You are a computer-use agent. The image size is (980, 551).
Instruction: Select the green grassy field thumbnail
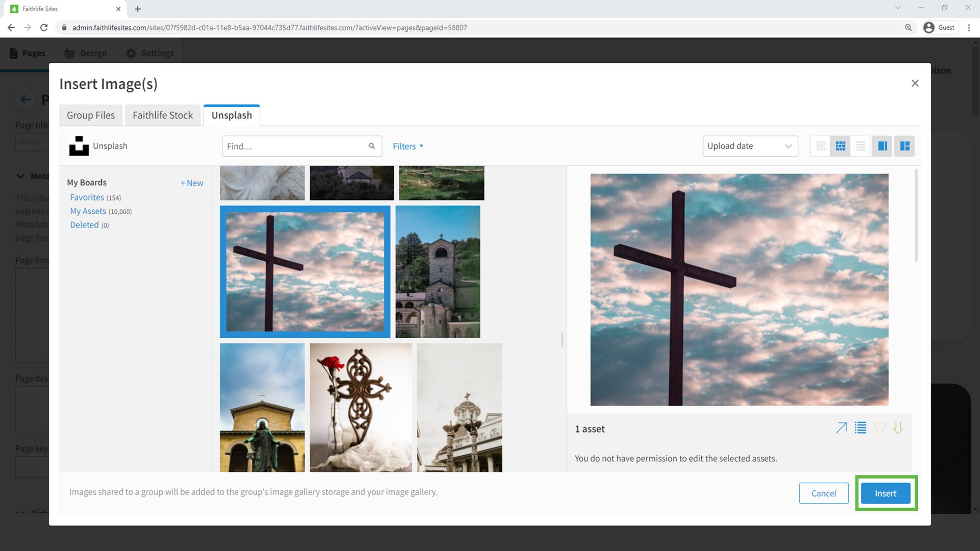coord(442,183)
